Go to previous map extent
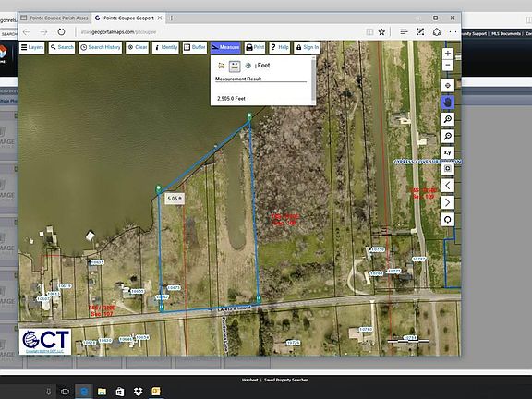 448,186
